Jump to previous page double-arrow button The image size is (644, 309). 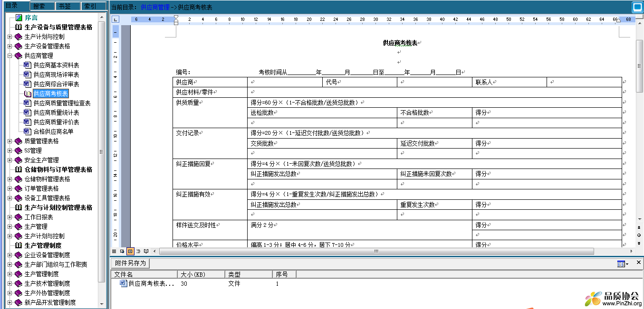pos(639,227)
